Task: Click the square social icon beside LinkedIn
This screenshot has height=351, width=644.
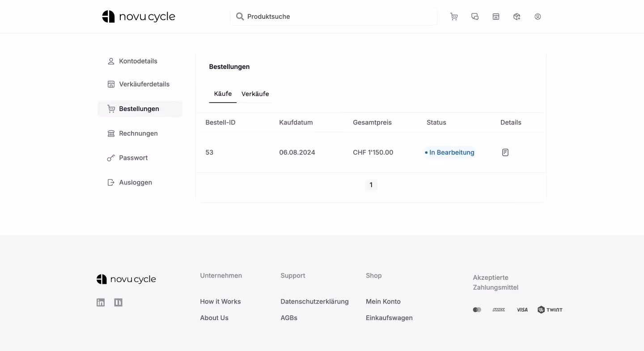Action: (x=118, y=303)
